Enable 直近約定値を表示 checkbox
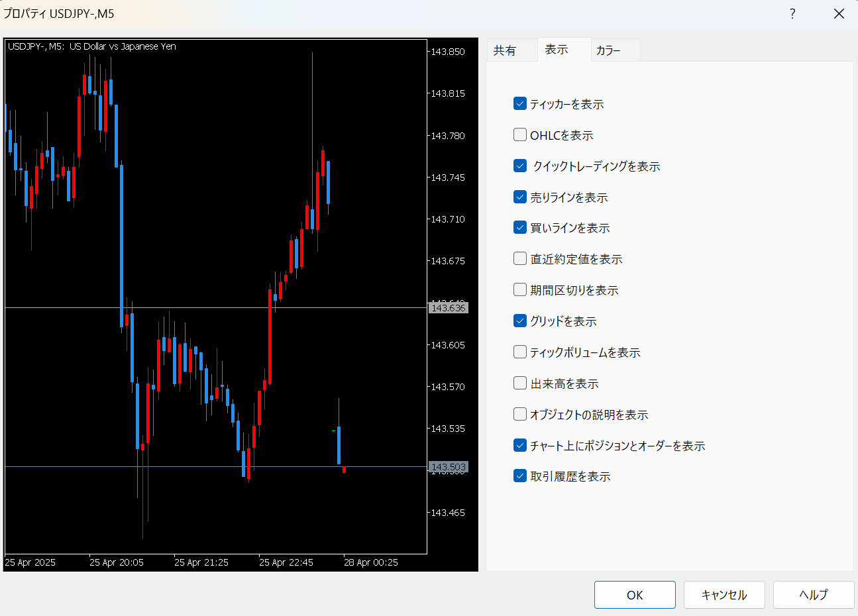 (520, 259)
